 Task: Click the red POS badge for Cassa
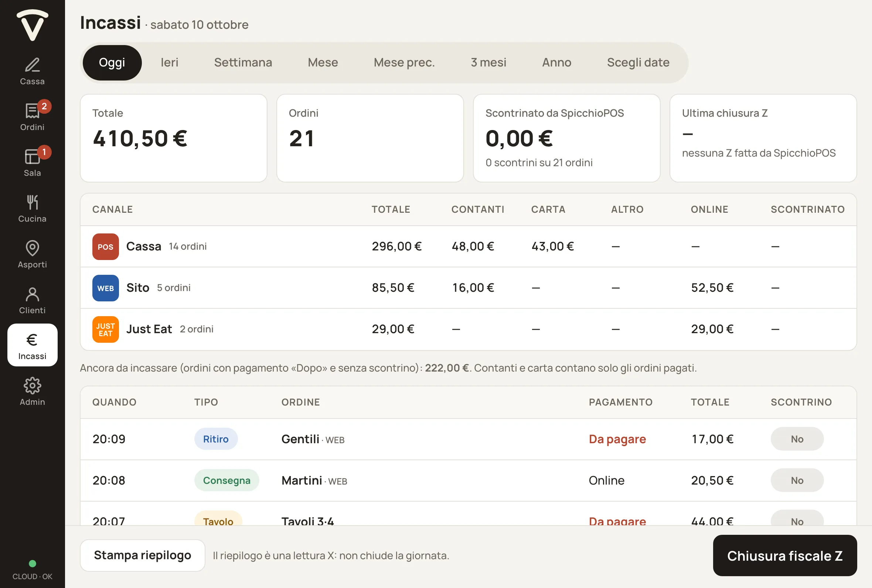coord(105,247)
